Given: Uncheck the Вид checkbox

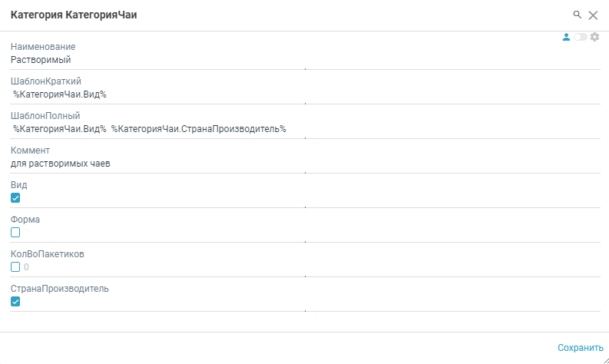Looking at the screenshot, I should [15, 198].
